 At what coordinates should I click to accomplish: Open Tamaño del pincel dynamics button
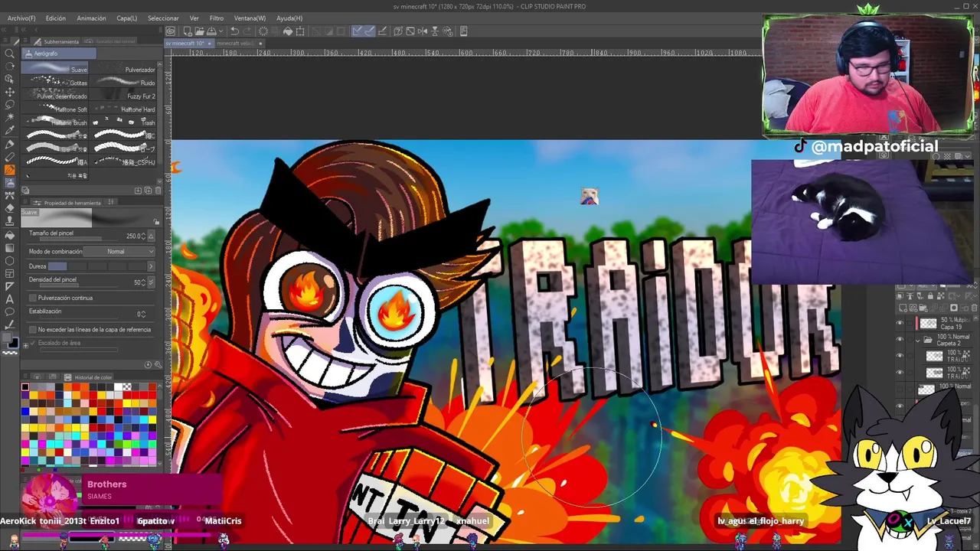(x=150, y=236)
